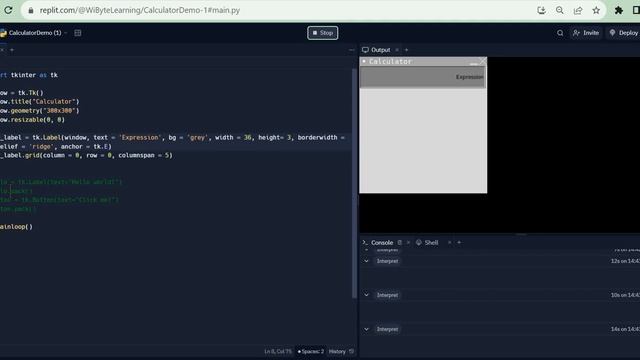
Task: Click the grey Expression label
Action: tap(423, 77)
